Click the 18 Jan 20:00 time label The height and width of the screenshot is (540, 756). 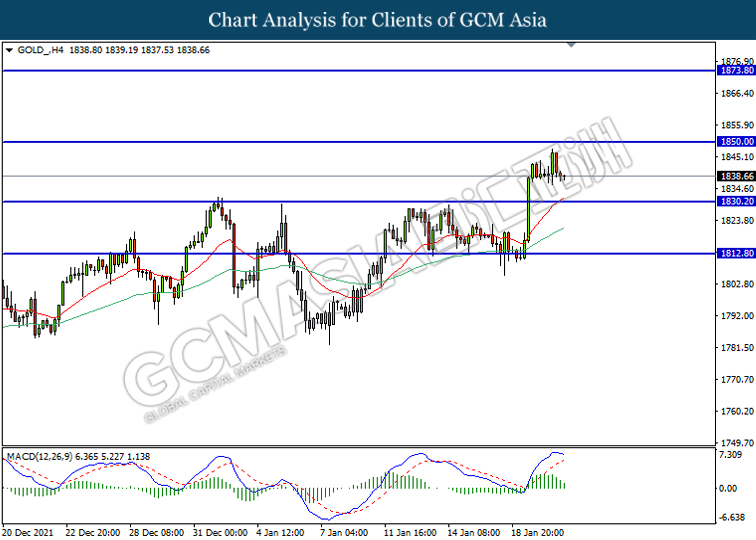point(537,533)
